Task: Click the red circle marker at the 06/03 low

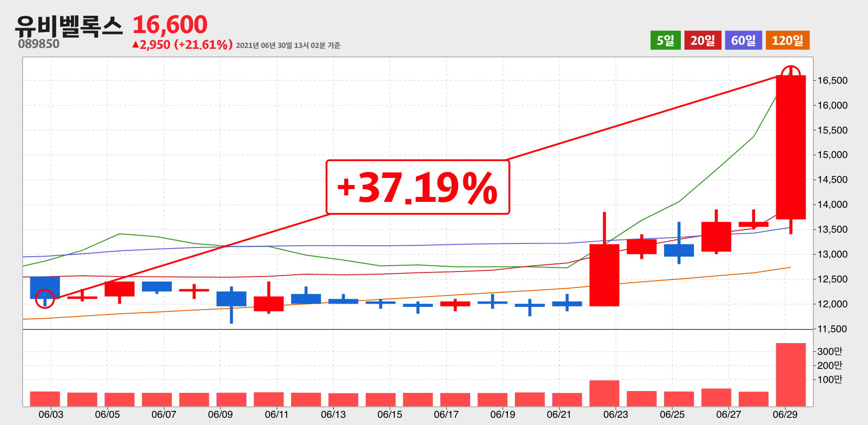Action: pyautogui.click(x=45, y=299)
